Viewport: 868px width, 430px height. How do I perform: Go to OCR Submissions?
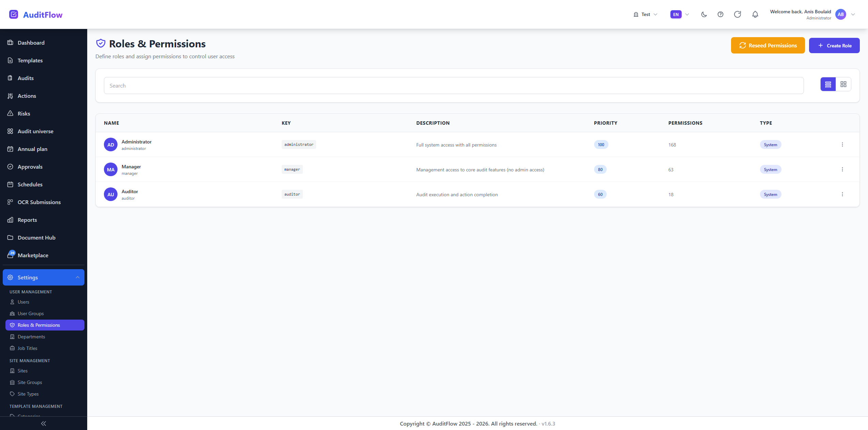tap(44, 202)
